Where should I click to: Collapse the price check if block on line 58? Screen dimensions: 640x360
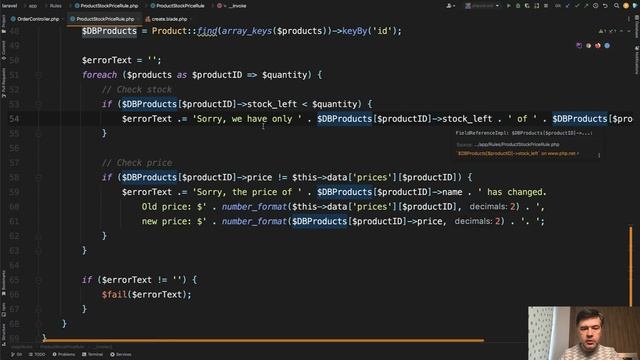pos(38,178)
